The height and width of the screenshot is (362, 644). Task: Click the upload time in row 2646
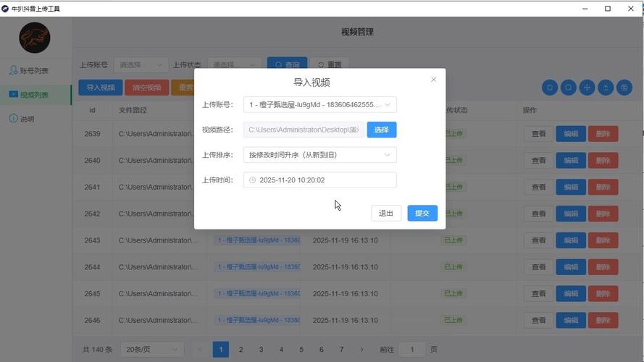pos(345,321)
